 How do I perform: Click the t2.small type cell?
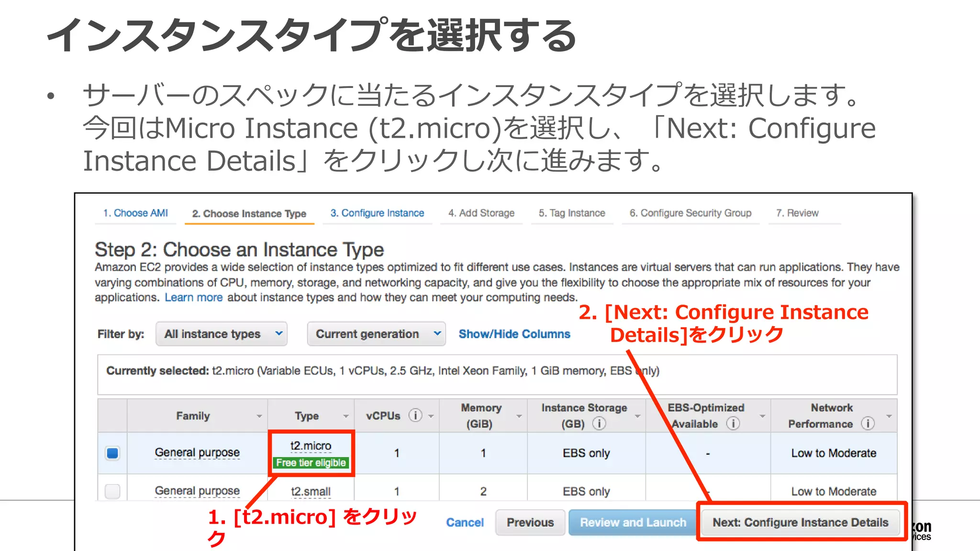(x=311, y=491)
